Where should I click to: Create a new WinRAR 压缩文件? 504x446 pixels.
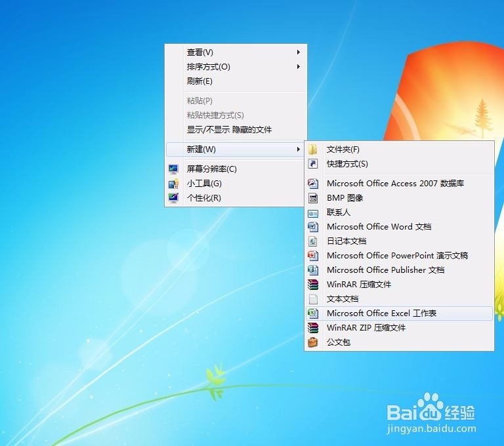click(399, 285)
